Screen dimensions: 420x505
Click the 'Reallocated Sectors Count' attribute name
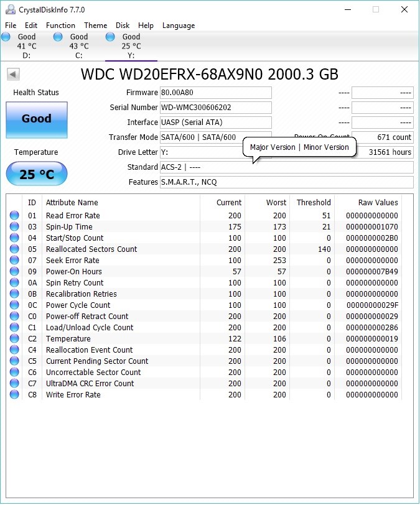pyautogui.click(x=91, y=249)
